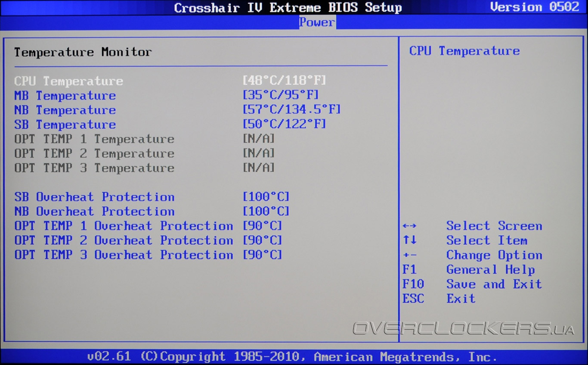This screenshot has height=365, width=588.
Task: Click the left-right arrows key hint
Action: pyautogui.click(x=409, y=226)
